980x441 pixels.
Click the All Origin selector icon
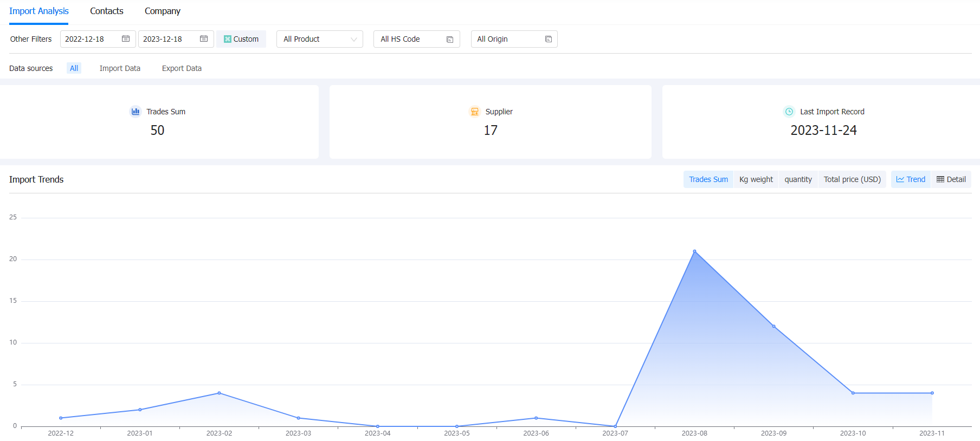click(x=549, y=40)
